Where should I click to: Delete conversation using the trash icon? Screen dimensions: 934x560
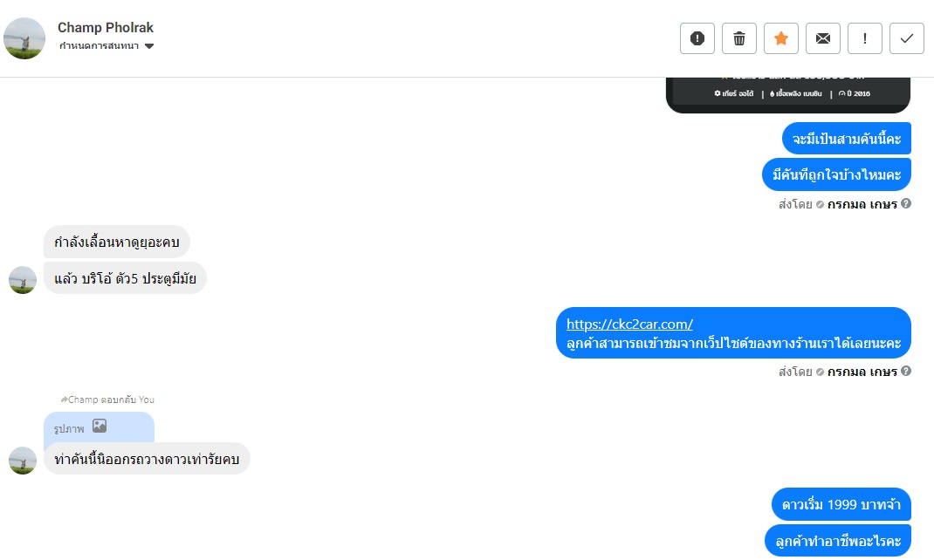click(x=739, y=38)
